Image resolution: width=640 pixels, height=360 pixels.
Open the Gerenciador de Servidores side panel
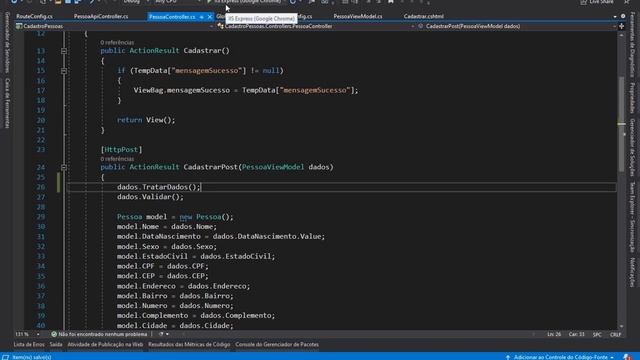7,42
